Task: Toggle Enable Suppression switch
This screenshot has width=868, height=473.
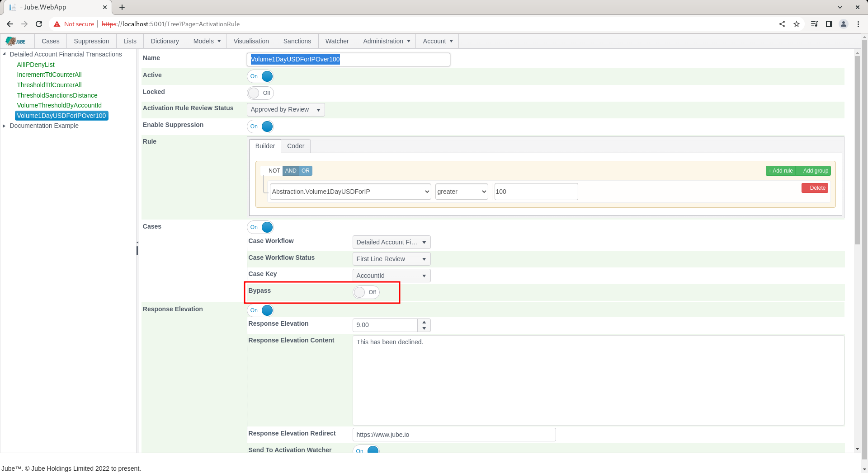Action: tap(260, 126)
